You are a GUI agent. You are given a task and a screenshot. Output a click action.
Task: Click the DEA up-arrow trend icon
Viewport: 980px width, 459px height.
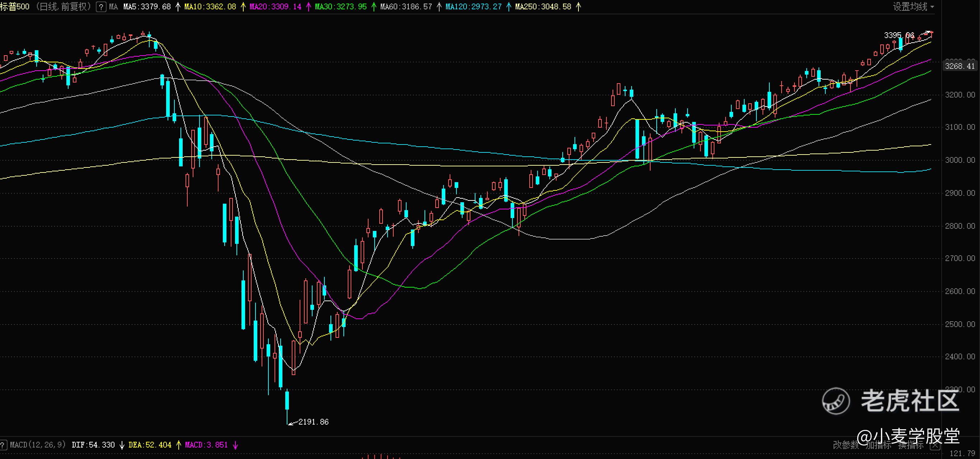(x=178, y=445)
